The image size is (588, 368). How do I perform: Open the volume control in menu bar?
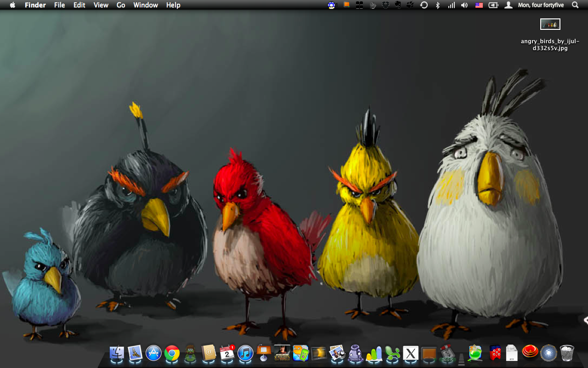(x=464, y=5)
